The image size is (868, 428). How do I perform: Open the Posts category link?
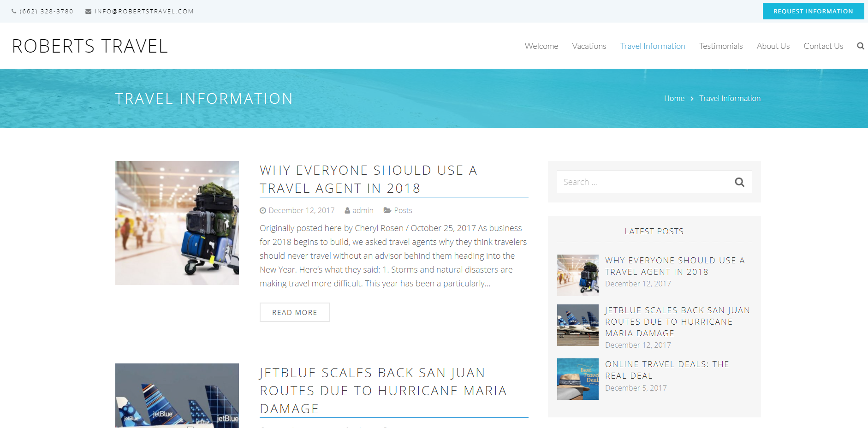(x=403, y=210)
